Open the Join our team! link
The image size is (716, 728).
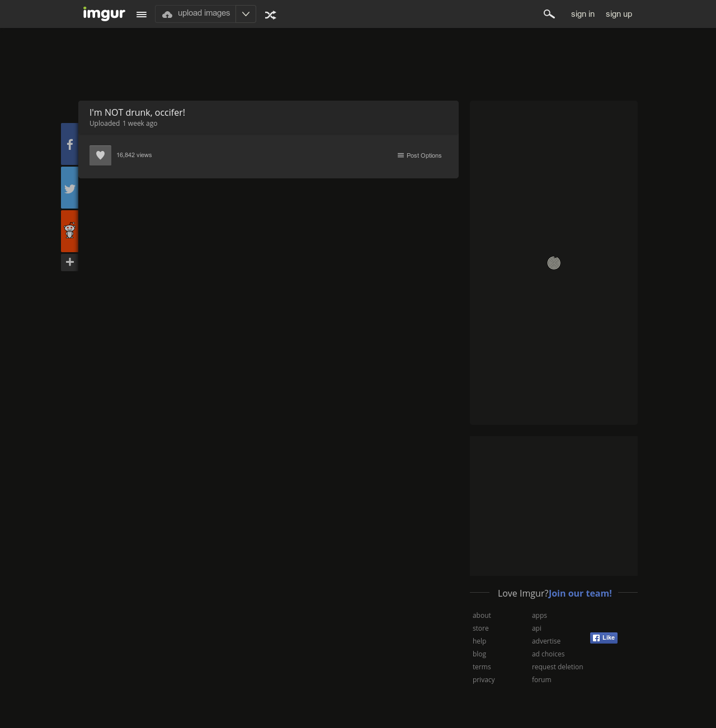[x=580, y=593]
